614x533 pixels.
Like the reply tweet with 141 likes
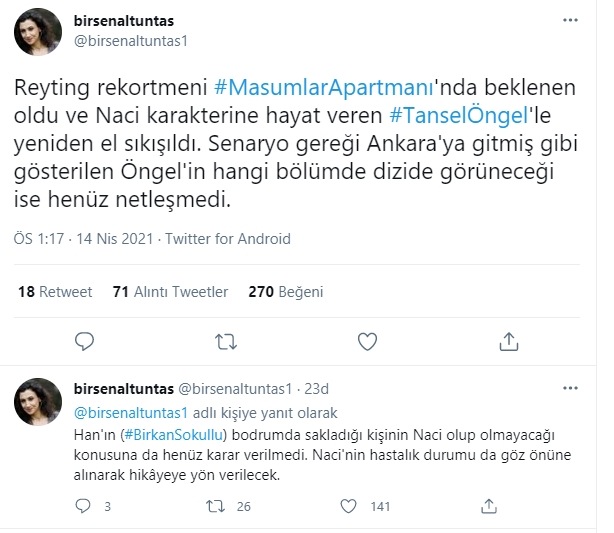(x=347, y=506)
